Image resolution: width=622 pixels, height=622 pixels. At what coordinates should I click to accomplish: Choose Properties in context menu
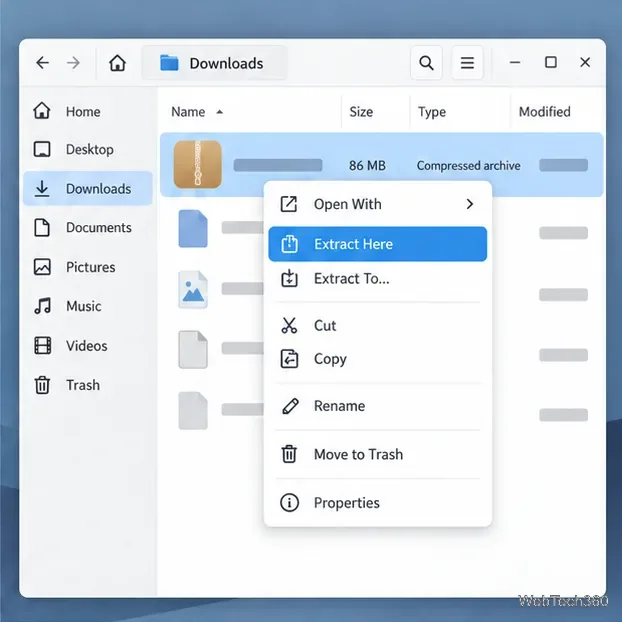pyautogui.click(x=378, y=503)
